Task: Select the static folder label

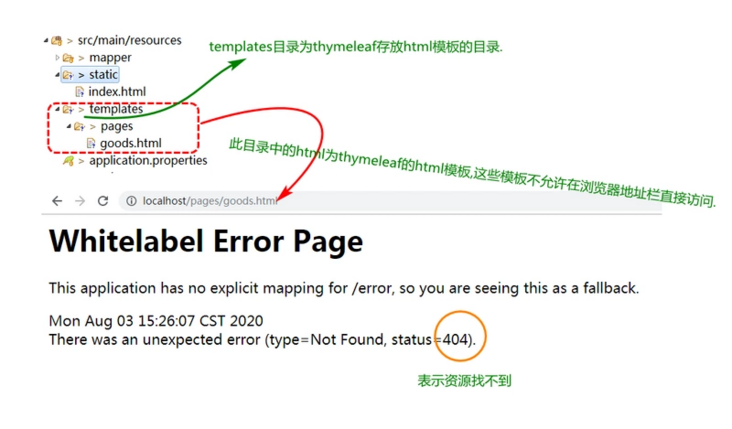Action: click(103, 75)
